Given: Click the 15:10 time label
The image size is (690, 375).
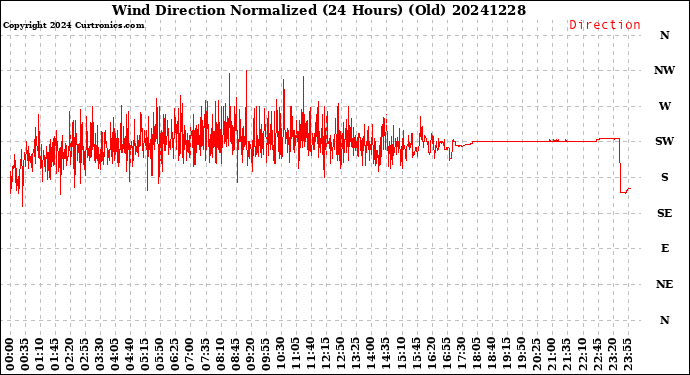Looking at the screenshot, I should tap(401, 354).
